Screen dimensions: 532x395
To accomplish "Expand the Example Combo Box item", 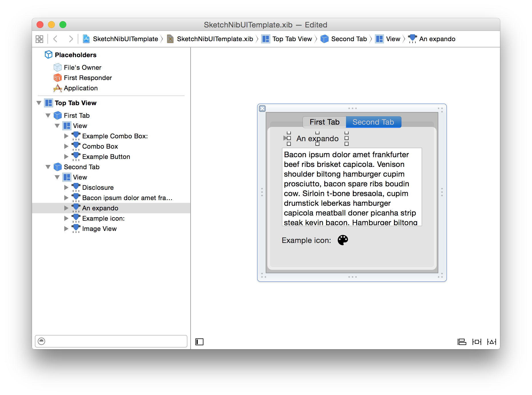I will (x=66, y=136).
